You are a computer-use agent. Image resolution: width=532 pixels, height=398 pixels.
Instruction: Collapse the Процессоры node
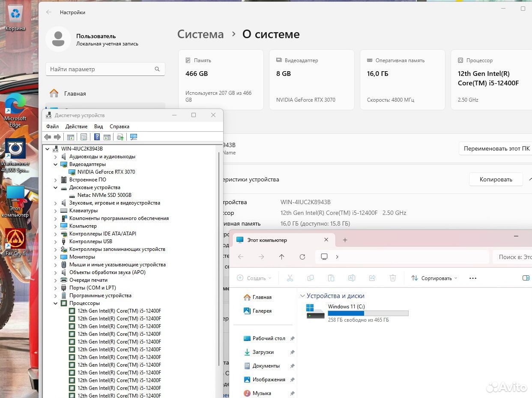pos(56,303)
